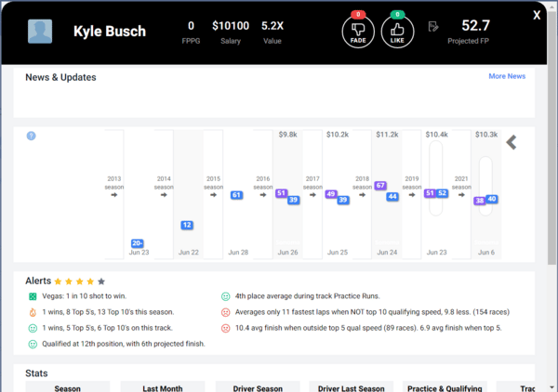This screenshot has width=558, height=392.
Task: Click the purple 49 marker above Jun 25
Action: click(331, 194)
